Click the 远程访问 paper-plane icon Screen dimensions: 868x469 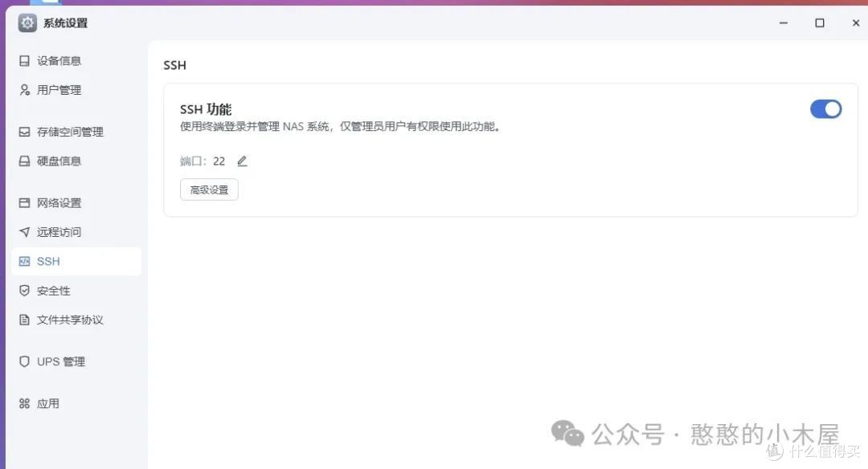24,232
